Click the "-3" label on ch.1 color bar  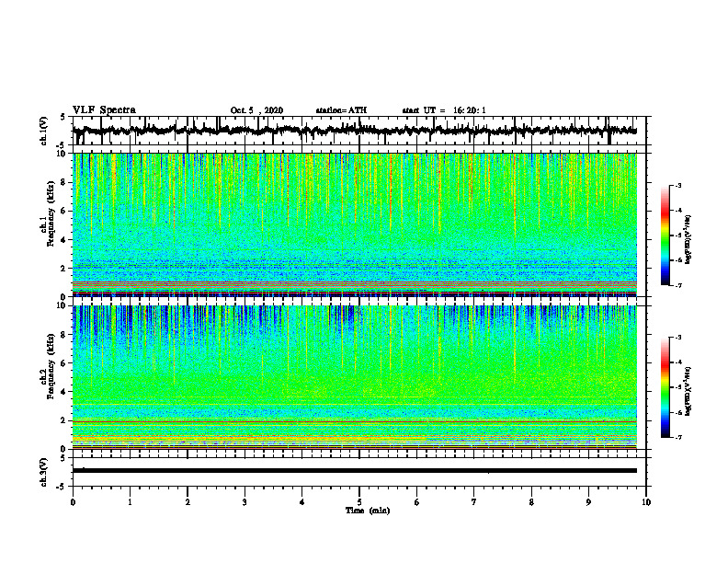[x=678, y=185]
